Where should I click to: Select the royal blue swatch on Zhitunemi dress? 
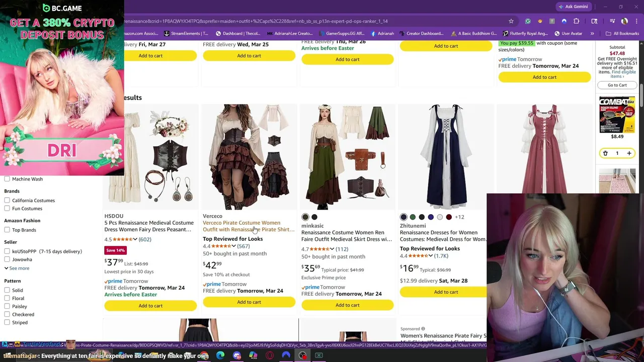coord(431,217)
